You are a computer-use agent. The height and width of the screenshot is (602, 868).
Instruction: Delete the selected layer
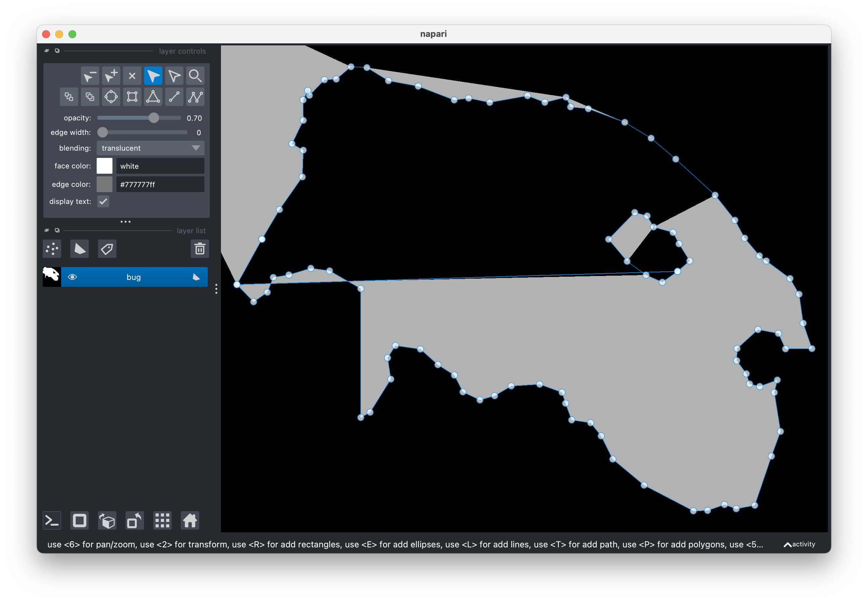(x=200, y=249)
